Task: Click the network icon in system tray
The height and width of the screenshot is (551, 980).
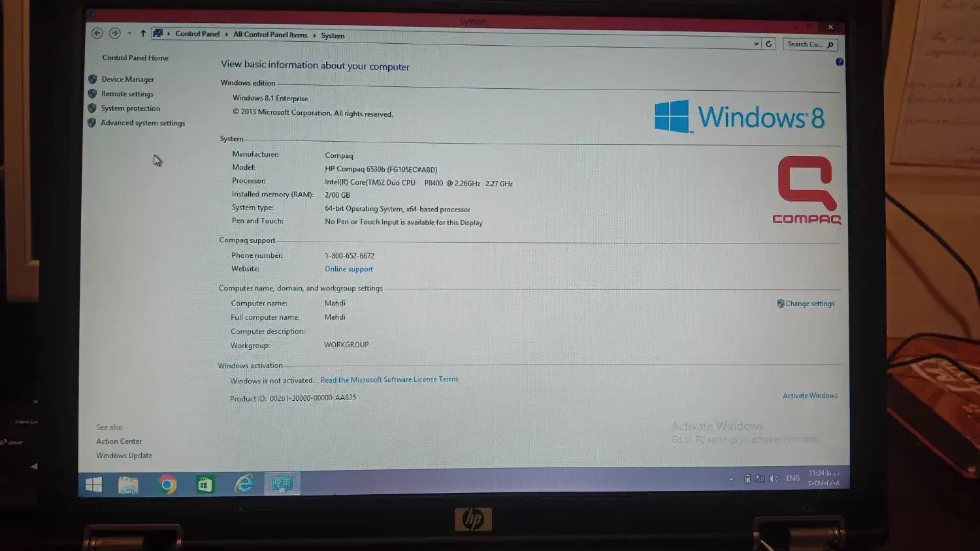Action: [760, 479]
